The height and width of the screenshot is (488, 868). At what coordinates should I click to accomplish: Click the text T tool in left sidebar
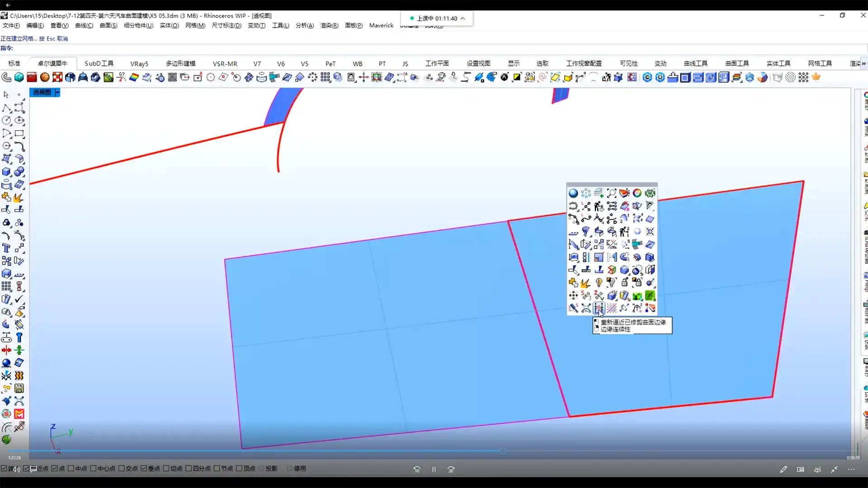click(6, 248)
